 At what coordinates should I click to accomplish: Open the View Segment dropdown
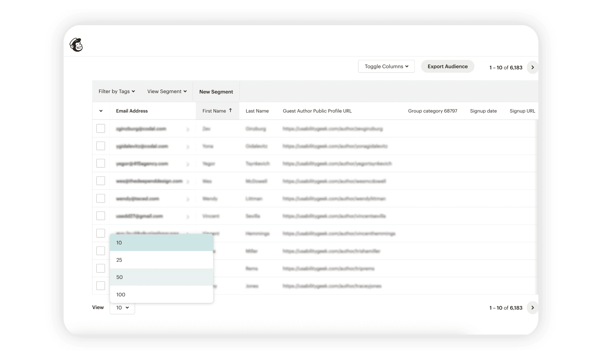pos(167,91)
